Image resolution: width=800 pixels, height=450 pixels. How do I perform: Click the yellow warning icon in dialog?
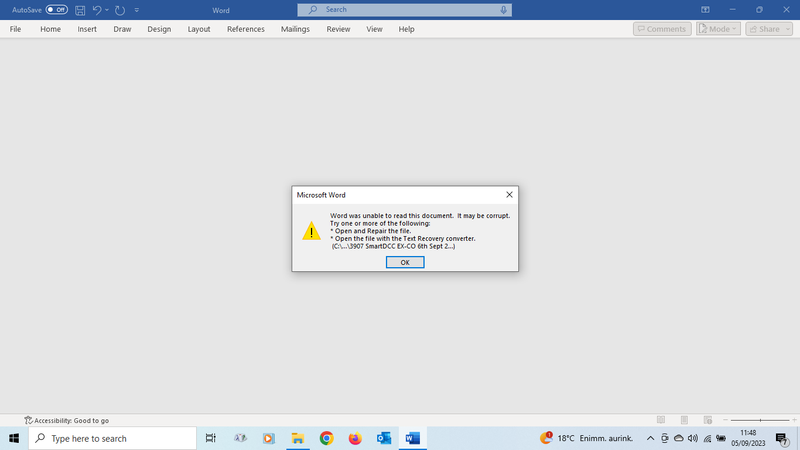[311, 231]
